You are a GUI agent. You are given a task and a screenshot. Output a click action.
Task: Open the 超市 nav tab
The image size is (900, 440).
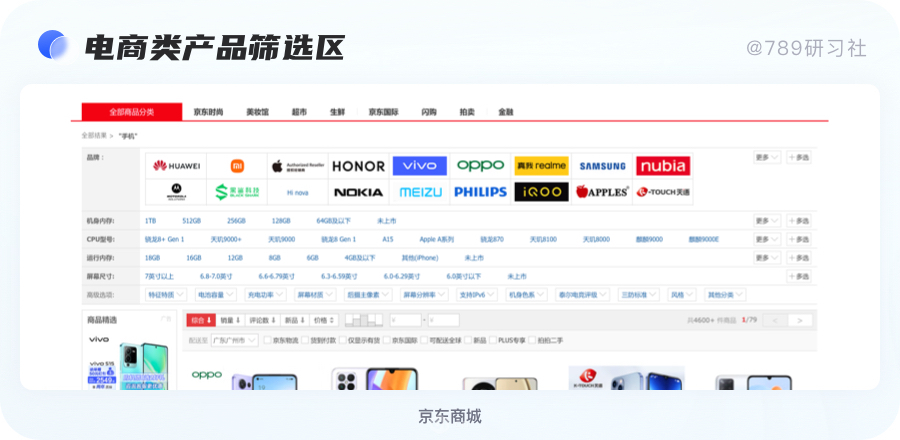[299, 112]
